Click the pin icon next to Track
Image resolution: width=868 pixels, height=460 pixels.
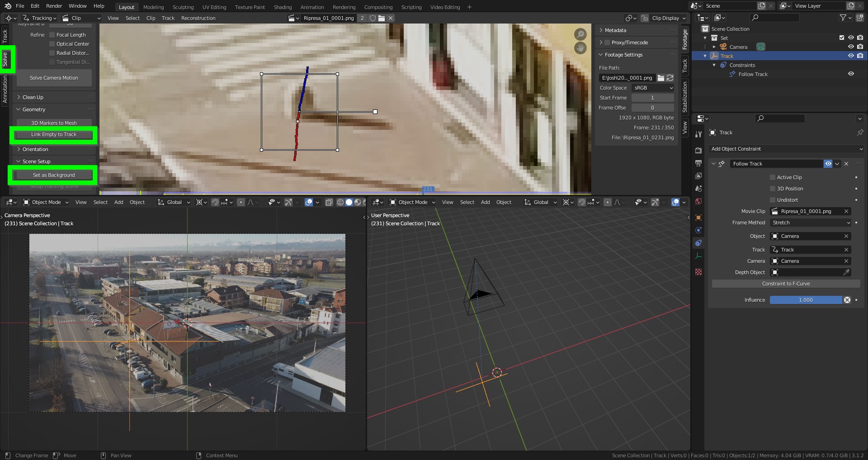860,133
